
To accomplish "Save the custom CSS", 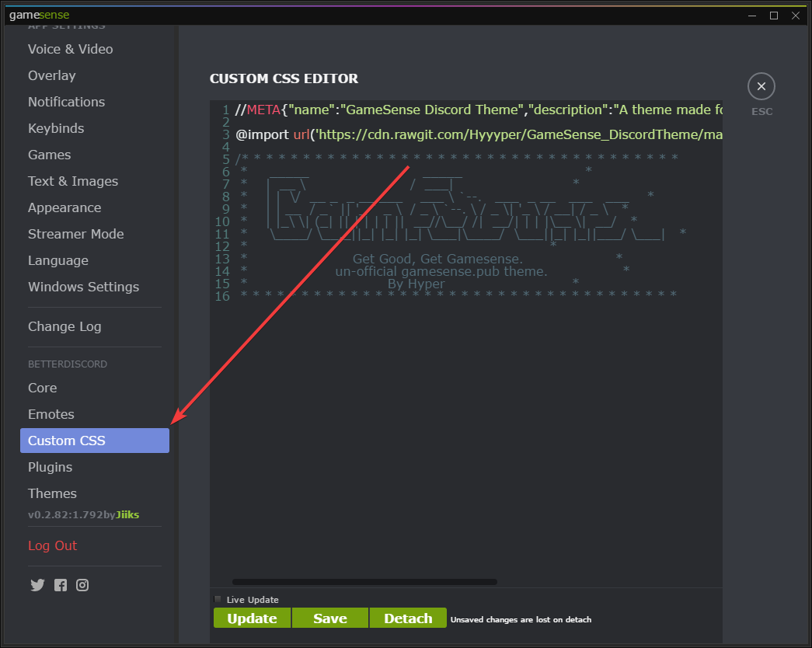I will (x=330, y=618).
